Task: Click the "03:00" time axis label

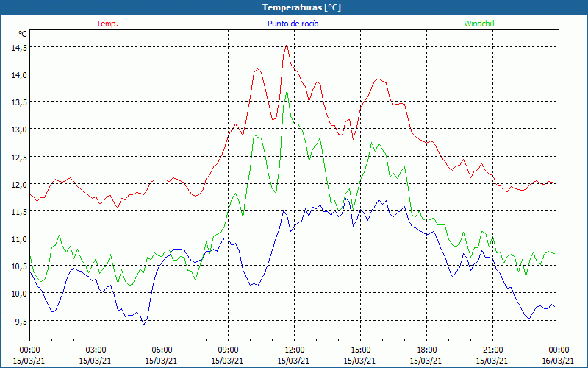Action: pos(96,350)
